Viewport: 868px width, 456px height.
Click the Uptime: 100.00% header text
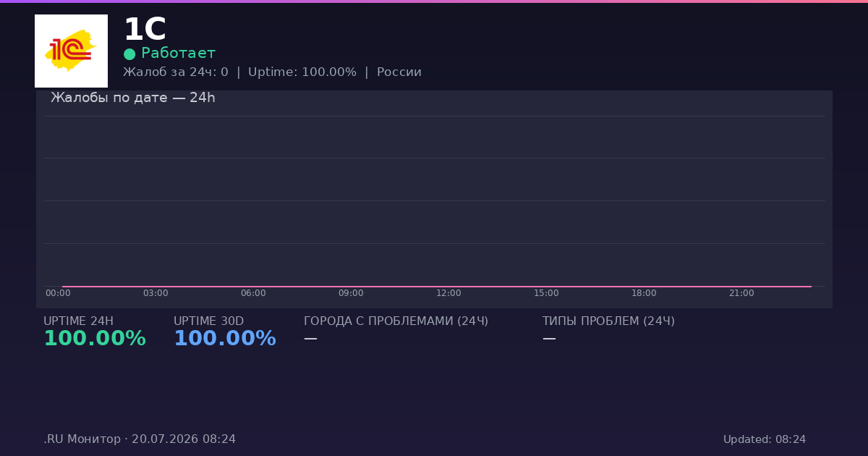(302, 72)
